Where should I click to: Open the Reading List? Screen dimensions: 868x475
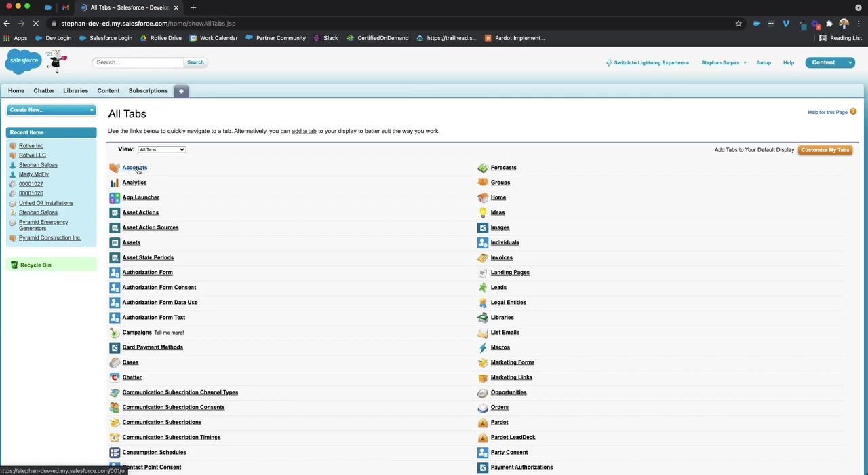click(x=840, y=38)
